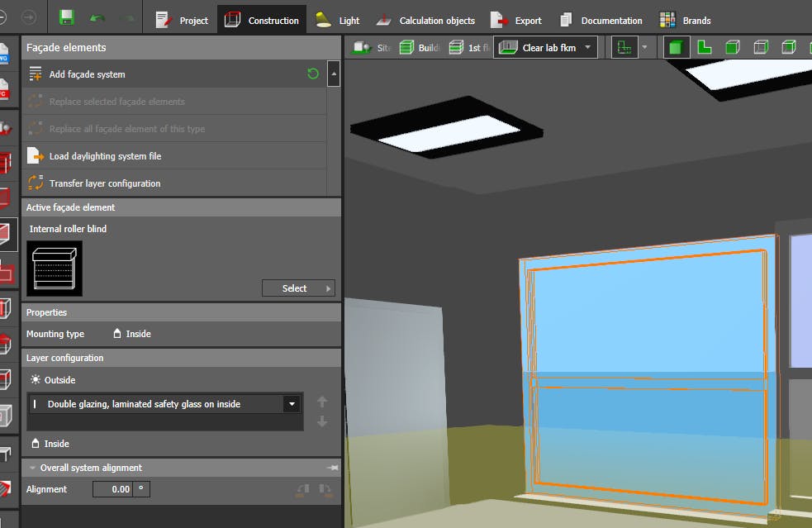Viewport: 812px width, 528px height.
Task: Open the Export tab
Action: click(515, 20)
